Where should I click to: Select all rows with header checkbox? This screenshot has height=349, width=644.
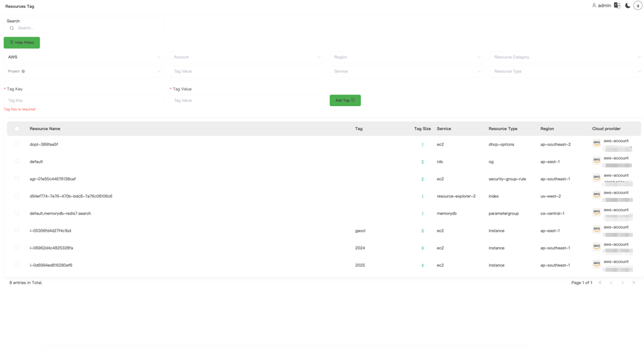click(17, 129)
